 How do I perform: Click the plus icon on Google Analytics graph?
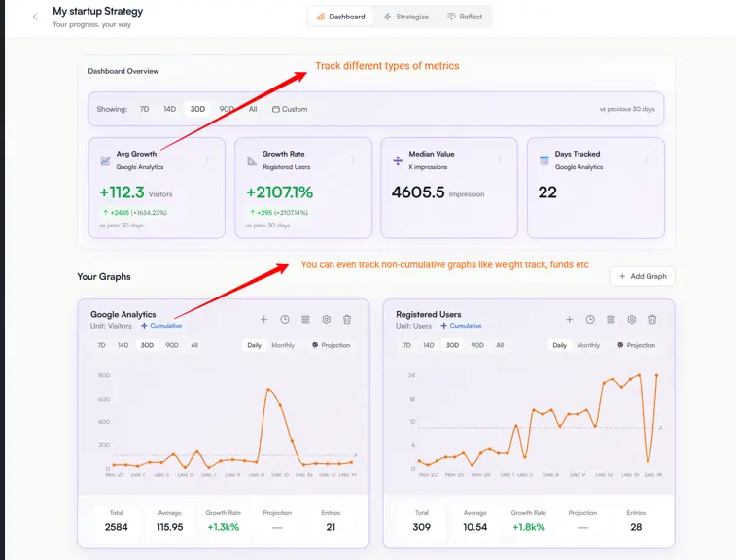click(x=263, y=319)
